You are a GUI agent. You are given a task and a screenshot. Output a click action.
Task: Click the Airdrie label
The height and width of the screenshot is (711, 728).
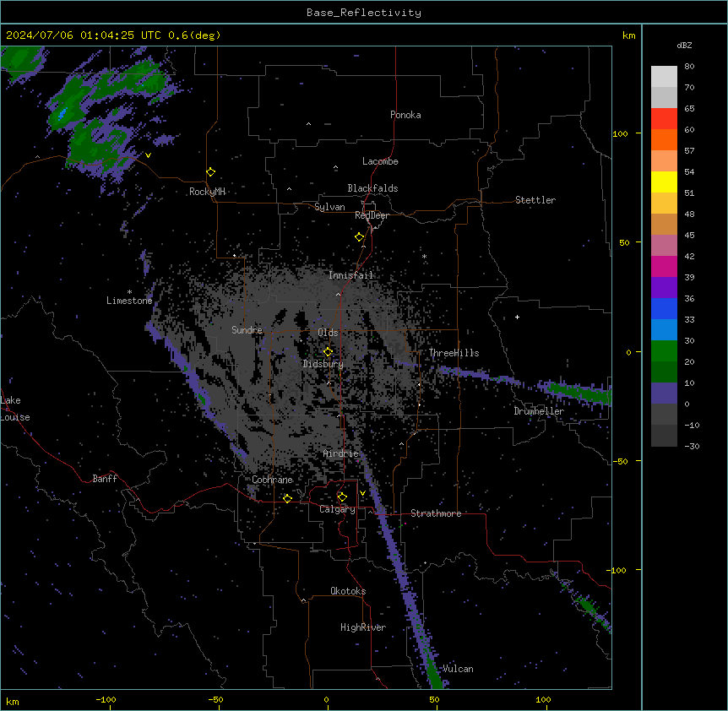coord(341,453)
